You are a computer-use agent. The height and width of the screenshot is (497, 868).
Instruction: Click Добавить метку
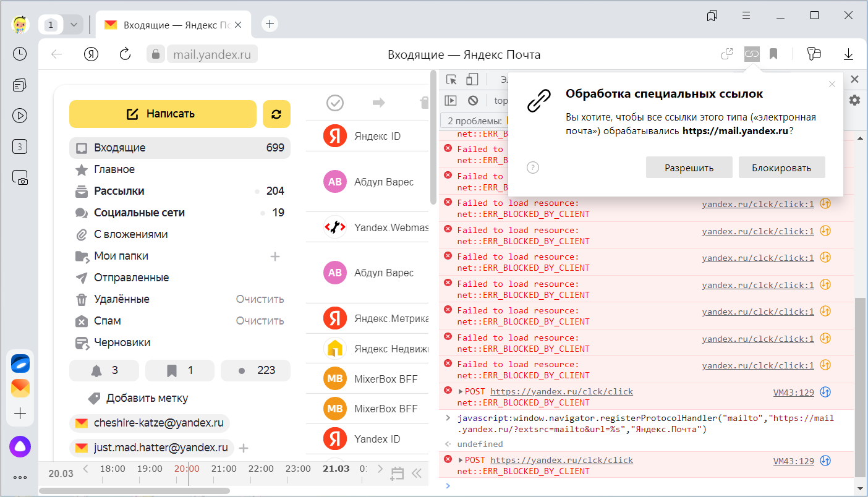[138, 398]
